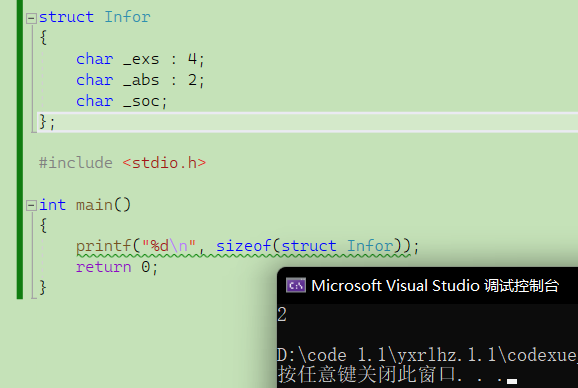Screen dimensions: 578x388
Task: Click the struct keyword at top
Action: click(x=66, y=17)
